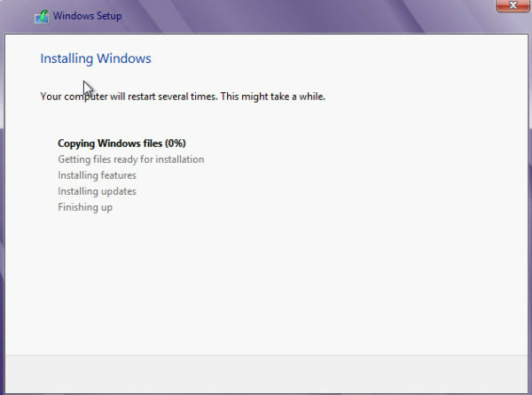Click the Windows Setup title text
This screenshot has width=532, height=395.
pos(87,16)
